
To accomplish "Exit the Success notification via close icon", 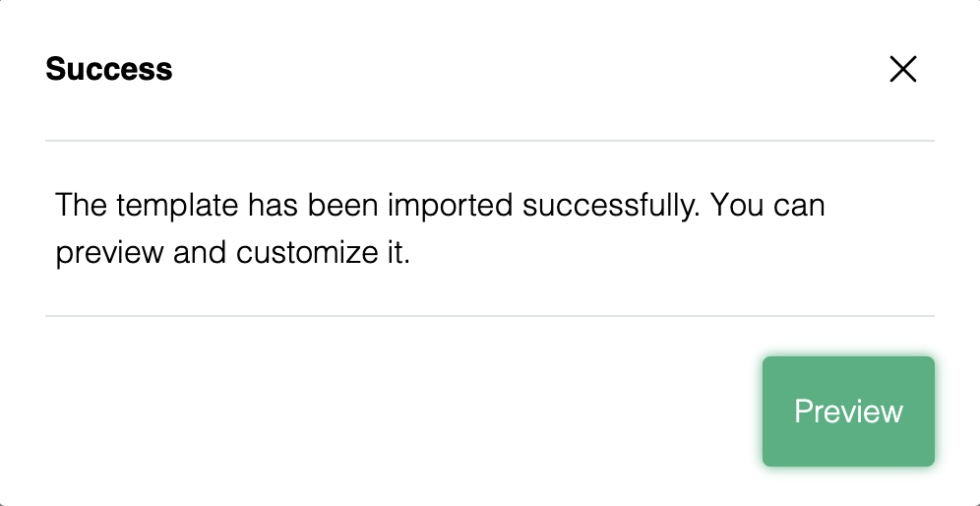I will pos(903,69).
